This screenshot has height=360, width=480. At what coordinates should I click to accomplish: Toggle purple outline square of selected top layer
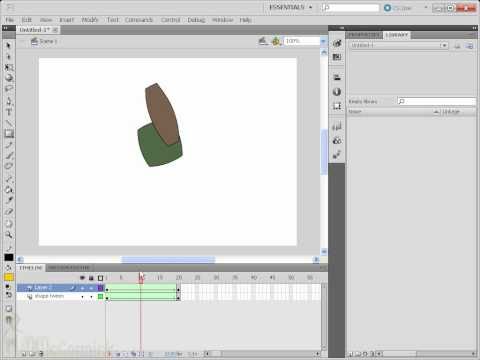tap(100, 287)
